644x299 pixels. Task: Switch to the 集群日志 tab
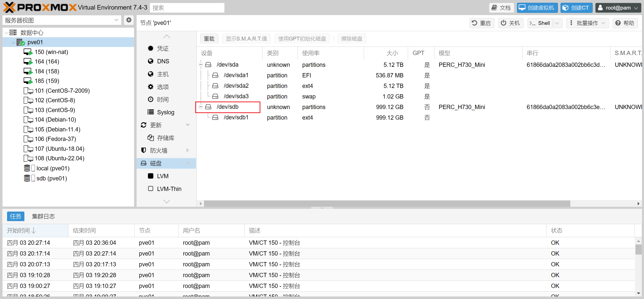43,216
